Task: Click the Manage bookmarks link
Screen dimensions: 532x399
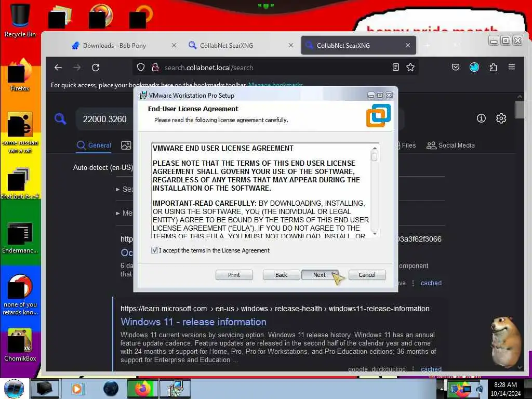Action: (x=275, y=85)
